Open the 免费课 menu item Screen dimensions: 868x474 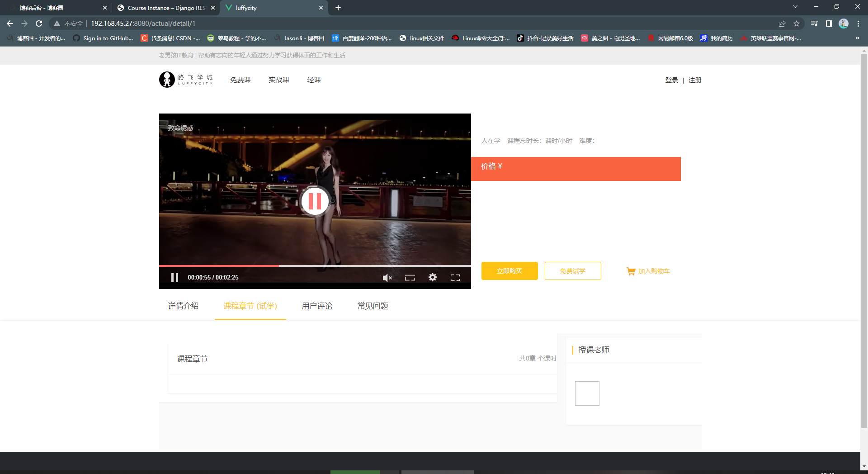tap(241, 80)
